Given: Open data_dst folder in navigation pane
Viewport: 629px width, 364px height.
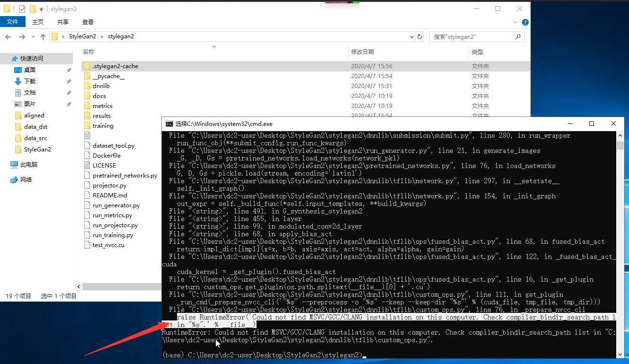Looking at the screenshot, I should 35,127.
